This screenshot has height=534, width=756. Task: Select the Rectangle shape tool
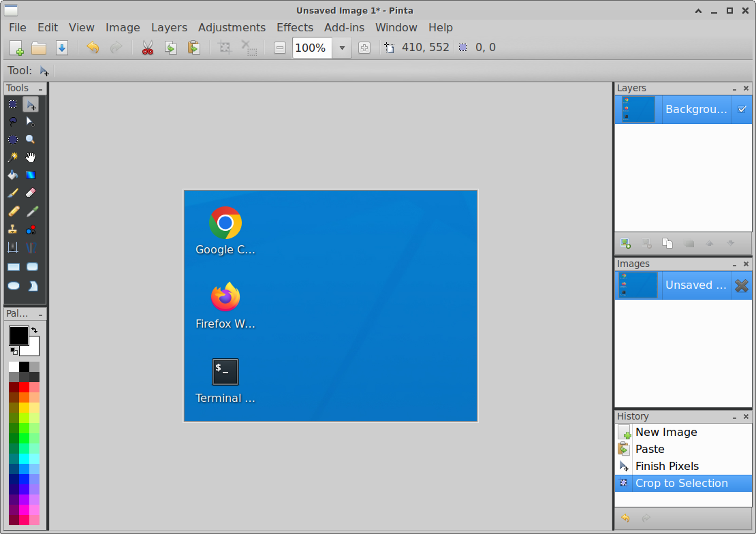[13, 267]
